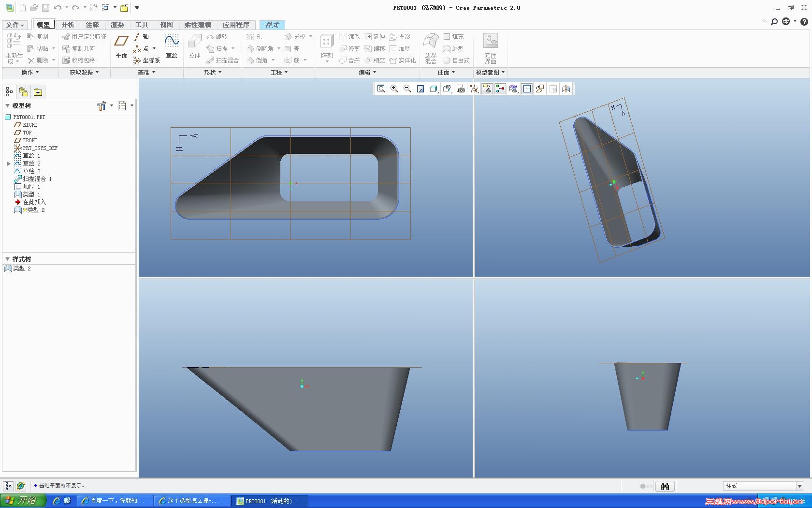This screenshot has height=508, width=812.
Task: Expand the Engineering (工程) group dropdown
Action: (279, 72)
